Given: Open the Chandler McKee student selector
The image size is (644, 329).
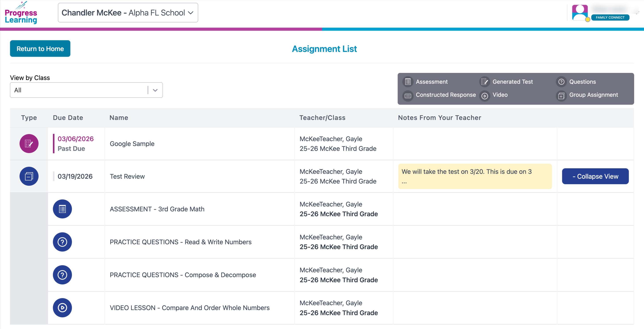Looking at the screenshot, I should pos(128,13).
